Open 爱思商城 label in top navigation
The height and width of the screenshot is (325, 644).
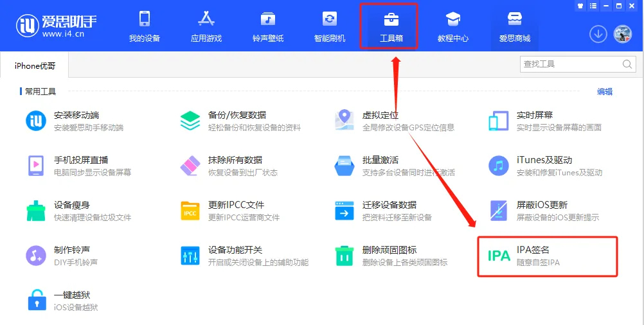click(515, 38)
